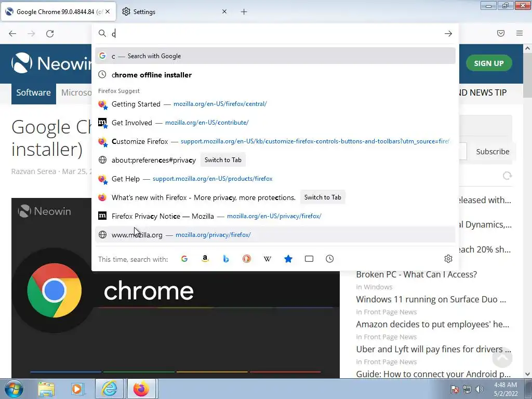
Task: Switch to the Settings tab
Action: (x=175, y=12)
